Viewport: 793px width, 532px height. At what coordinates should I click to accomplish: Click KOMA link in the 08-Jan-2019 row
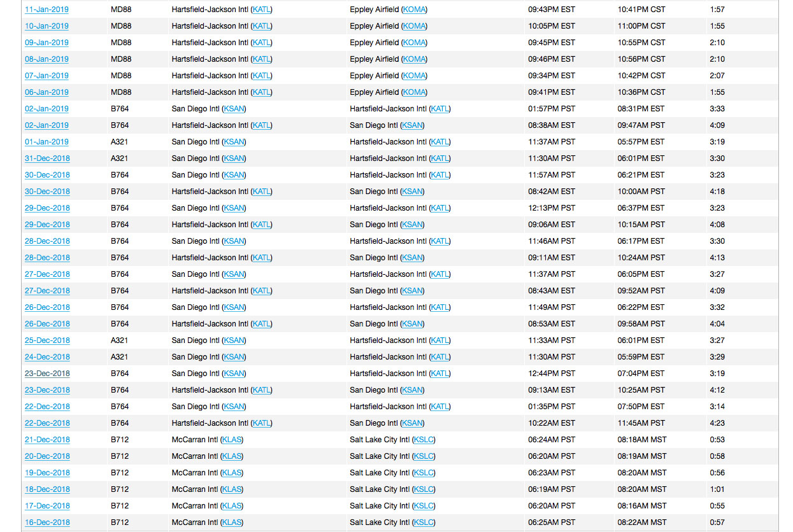pos(414,59)
